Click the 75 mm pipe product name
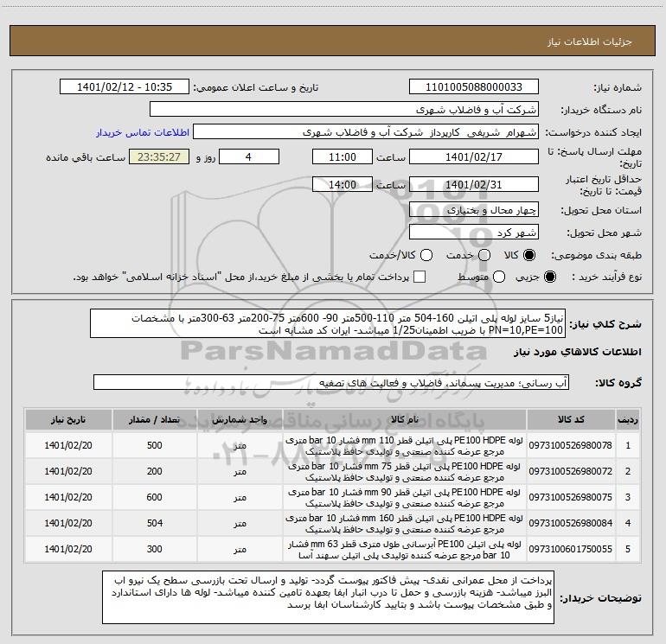 click(x=405, y=471)
